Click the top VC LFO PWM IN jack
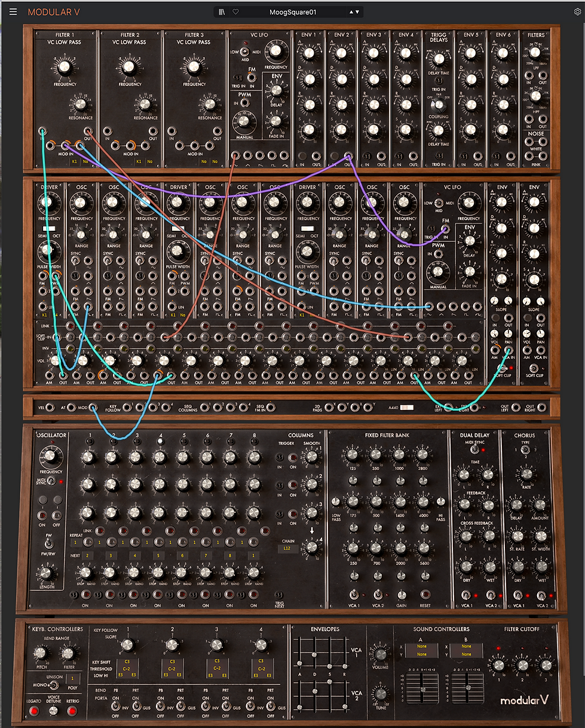585x728 pixels. pos(244,103)
